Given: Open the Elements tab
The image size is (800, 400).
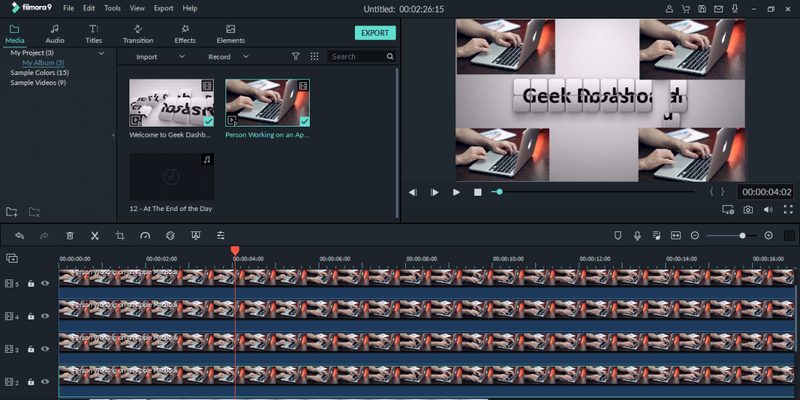Looking at the screenshot, I should click(231, 35).
